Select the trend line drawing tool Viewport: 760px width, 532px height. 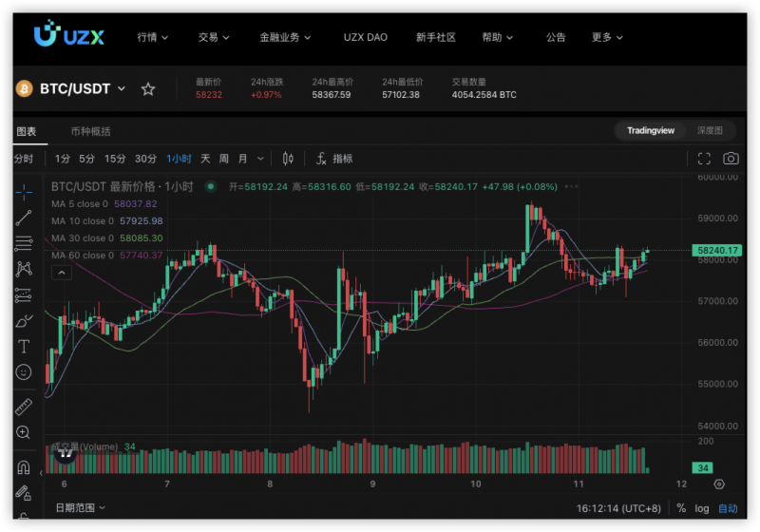pos(23,218)
